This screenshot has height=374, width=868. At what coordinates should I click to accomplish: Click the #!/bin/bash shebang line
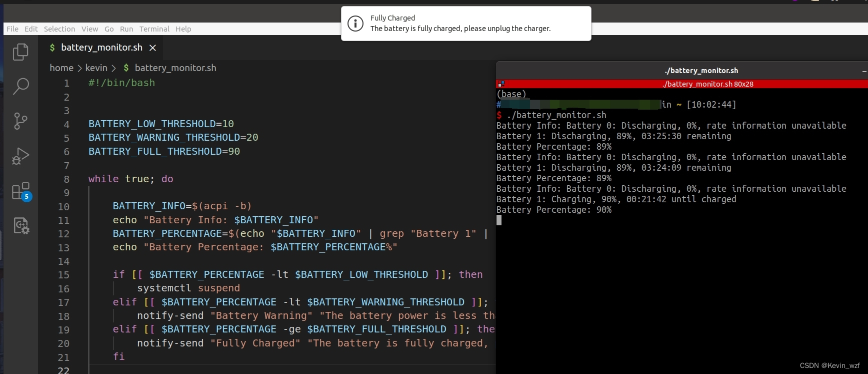(x=121, y=83)
